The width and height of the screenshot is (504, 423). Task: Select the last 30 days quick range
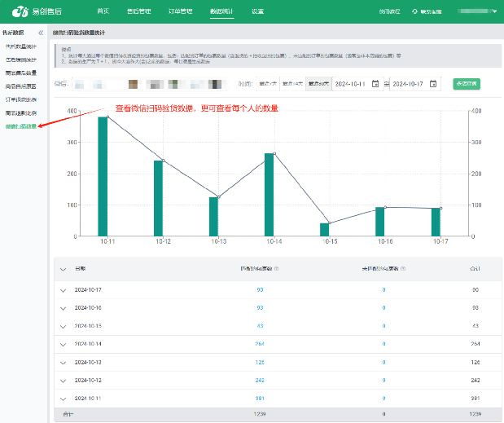pyautogui.click(x=318, y=83)
